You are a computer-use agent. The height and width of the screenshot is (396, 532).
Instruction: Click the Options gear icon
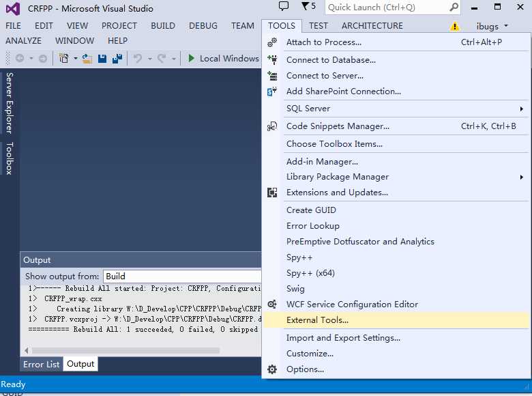pyautogui.click(x=272, y=369)
